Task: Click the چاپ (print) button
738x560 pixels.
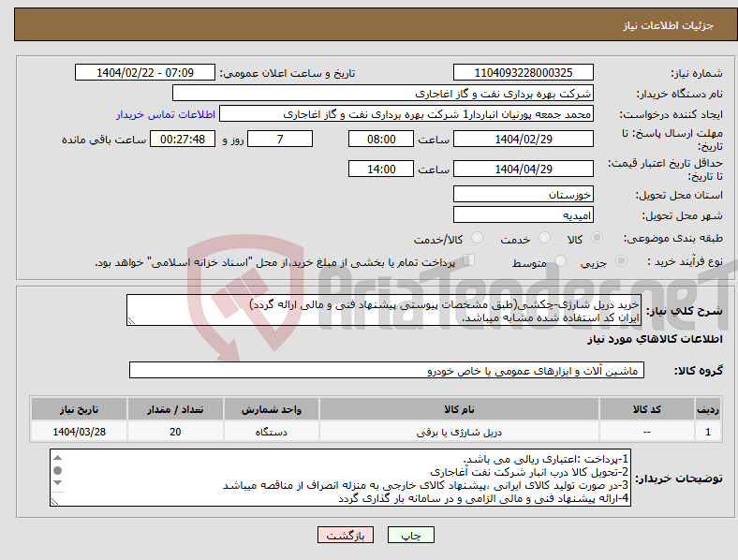Action: (410, 535)
